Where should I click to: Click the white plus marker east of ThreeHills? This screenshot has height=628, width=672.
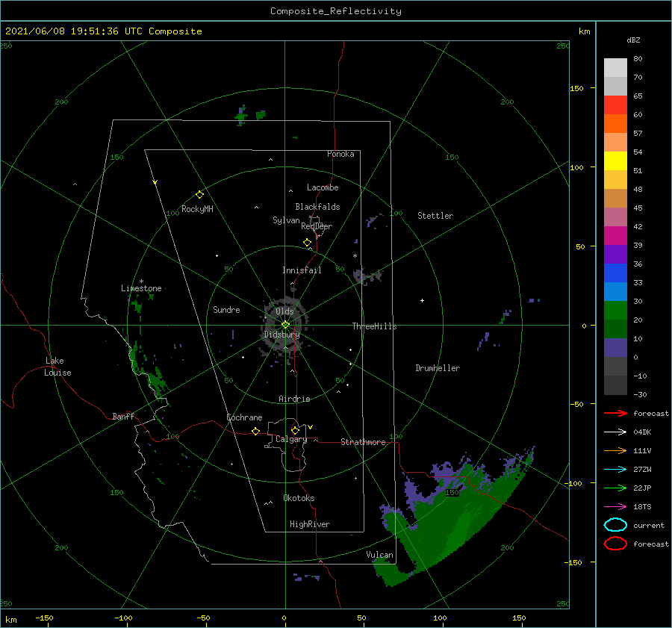[x=422, y=300]
